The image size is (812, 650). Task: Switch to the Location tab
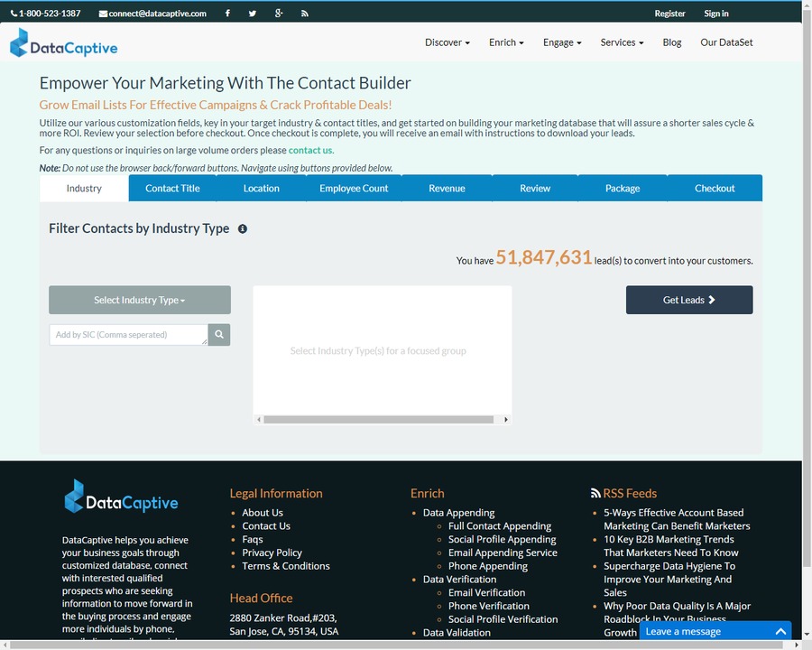coord(262,188)
